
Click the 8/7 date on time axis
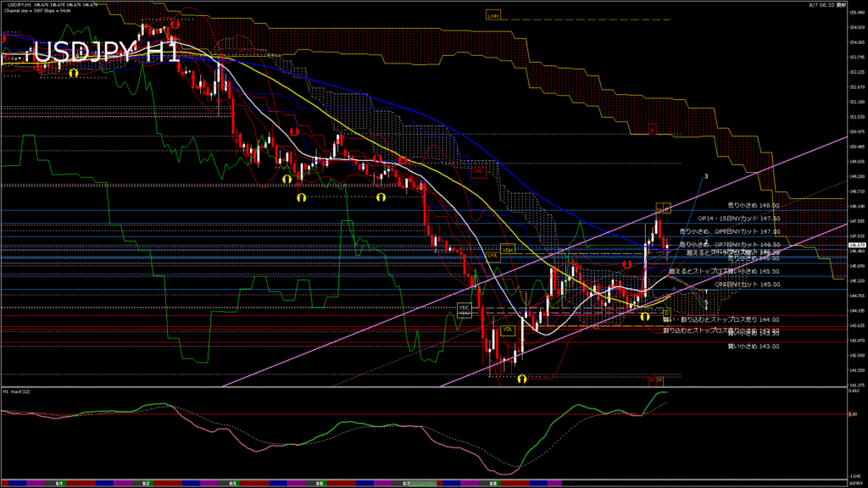(x=407, y=484)
